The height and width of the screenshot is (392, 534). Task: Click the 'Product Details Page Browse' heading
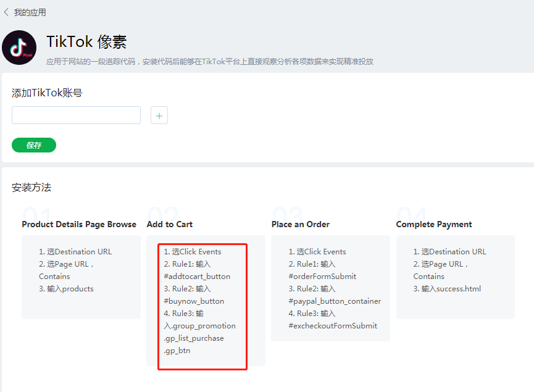pyautogui.click(x=79, y=225)
